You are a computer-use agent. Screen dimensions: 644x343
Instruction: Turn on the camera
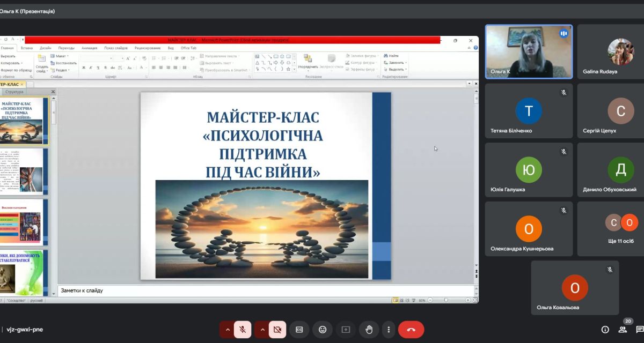click(x=277, y=330)
